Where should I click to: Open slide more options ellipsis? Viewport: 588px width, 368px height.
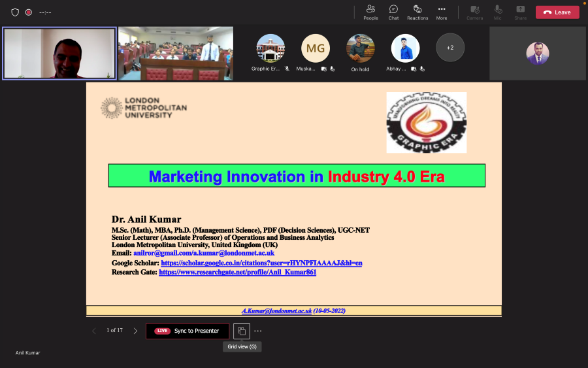point(258,331)
